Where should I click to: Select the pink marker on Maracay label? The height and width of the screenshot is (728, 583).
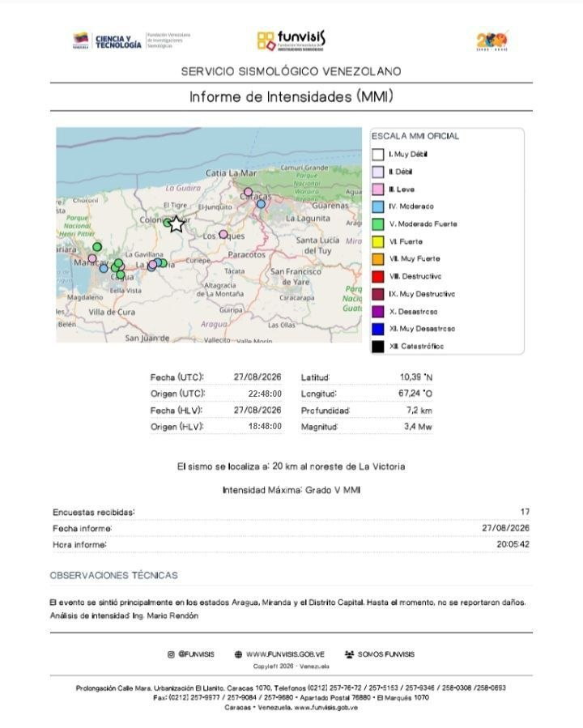click(92, 258)
